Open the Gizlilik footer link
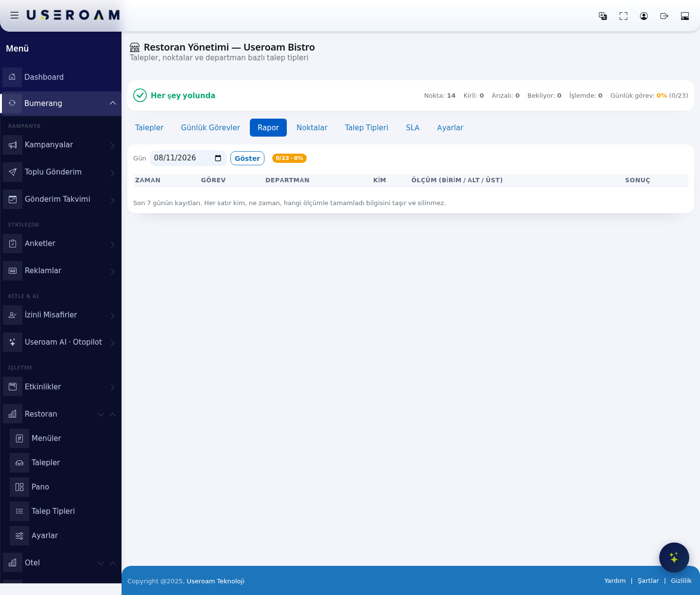Image resolution: width=700 pixels, height=595 pixels. [x=681, y=580]
